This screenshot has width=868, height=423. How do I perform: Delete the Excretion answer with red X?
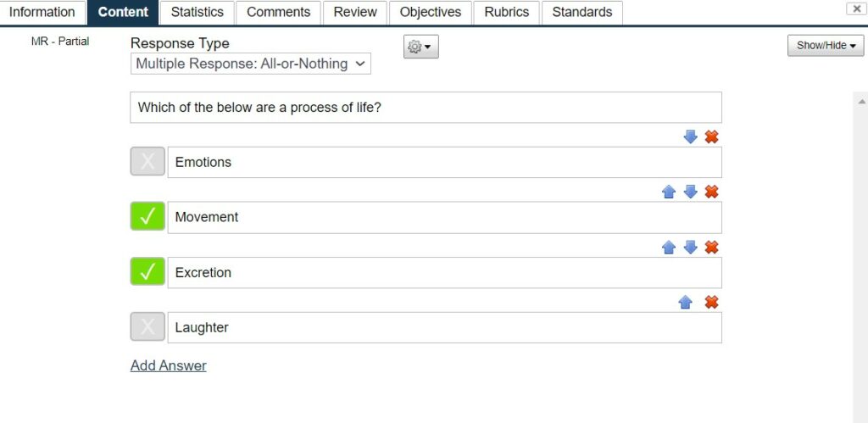pyautogui.click(x=711, y=248)
